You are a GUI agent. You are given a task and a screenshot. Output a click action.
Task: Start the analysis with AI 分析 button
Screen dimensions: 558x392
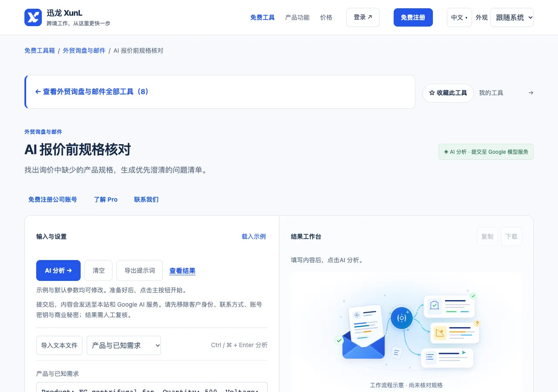tap(58, 270)
